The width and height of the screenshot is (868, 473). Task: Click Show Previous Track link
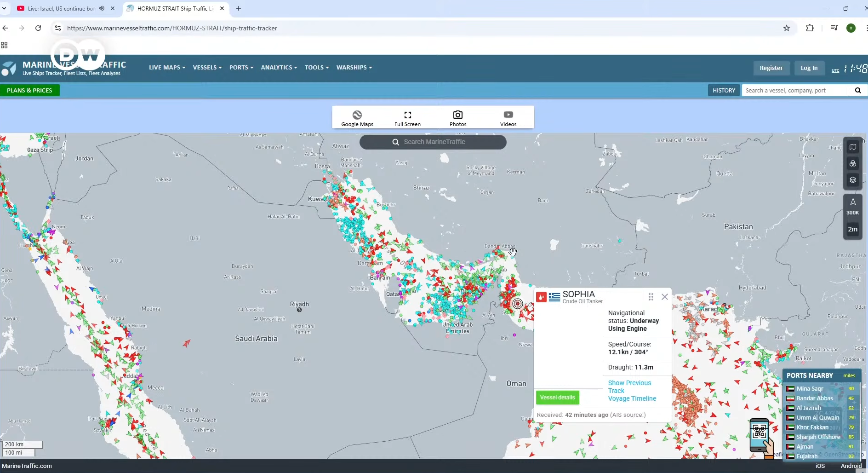(629, 386)
